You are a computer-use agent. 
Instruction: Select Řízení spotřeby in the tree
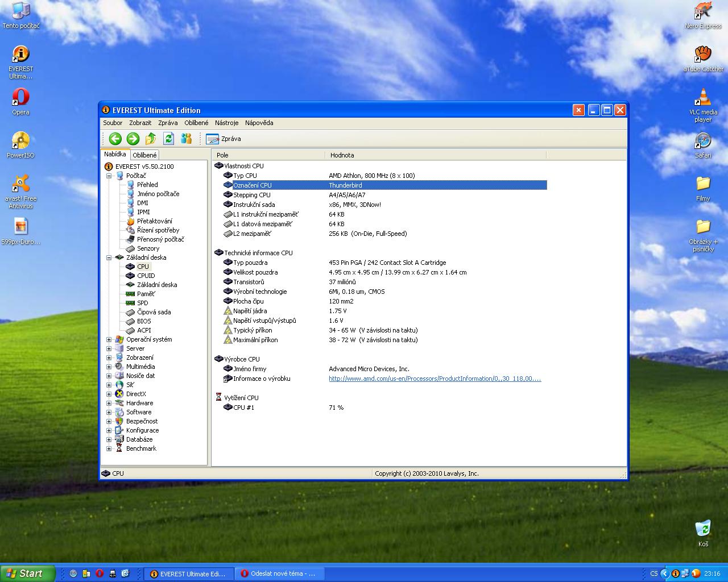click(158, 230)
